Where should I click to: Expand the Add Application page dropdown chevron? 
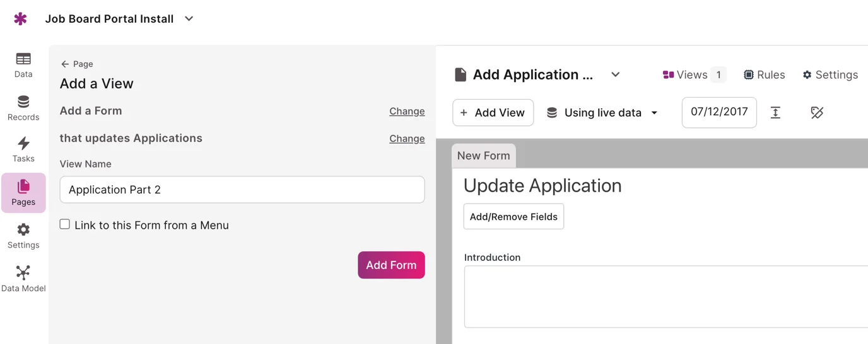tap(615, 75)
